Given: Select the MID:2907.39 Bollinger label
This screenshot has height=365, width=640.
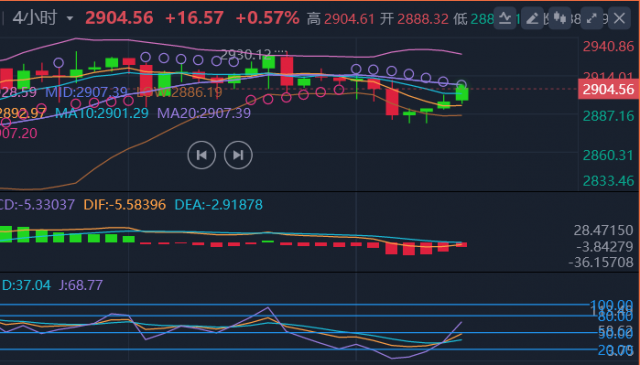Looking at the screenshot, I should coord(86,92).
